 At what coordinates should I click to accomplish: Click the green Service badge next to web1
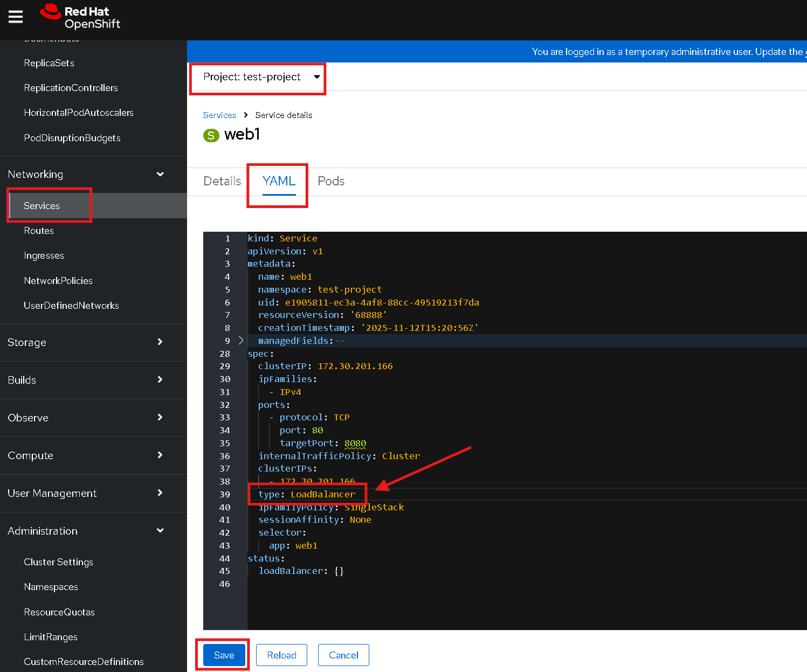pyautogui.click(x=211, y=135)
